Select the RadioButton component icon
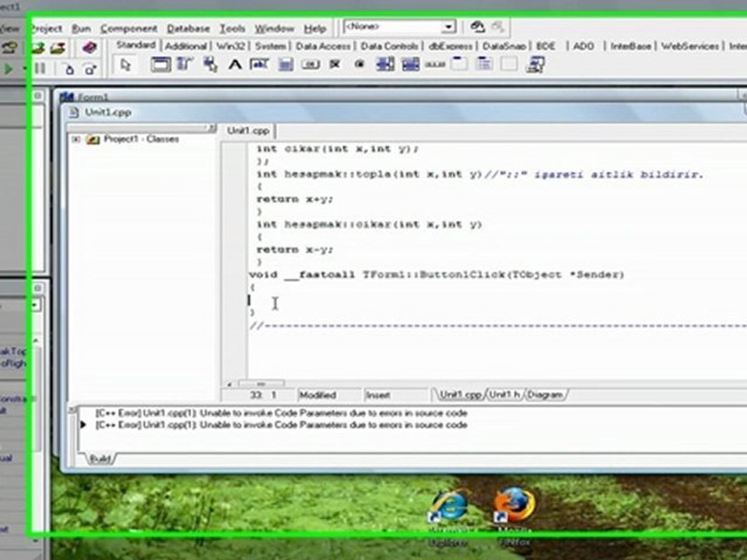The width and height of the screenshot is (747, 560). coord(359,65)
